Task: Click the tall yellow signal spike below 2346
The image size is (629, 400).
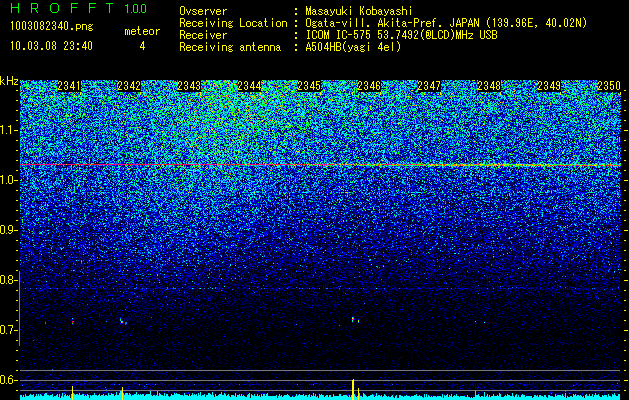Action: click(353, 389)
